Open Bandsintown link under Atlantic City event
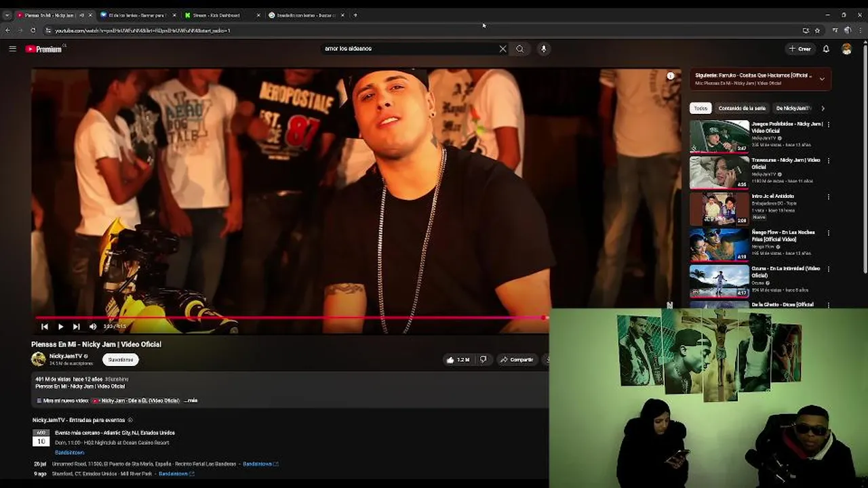868x488 pixels. point(69,452)
